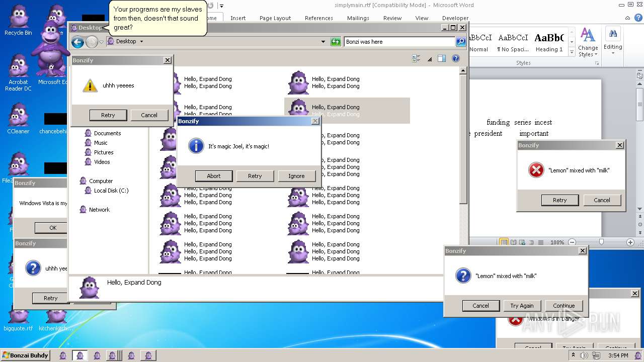
Task: Click Retry in the warning uhhh yeeees dialog
Action: click(x=108, y=115)
